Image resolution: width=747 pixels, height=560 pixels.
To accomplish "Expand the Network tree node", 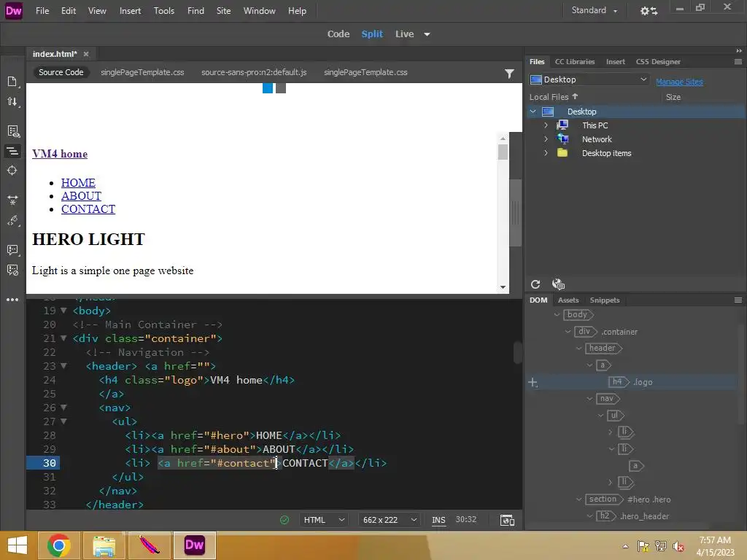I will click(546, 139).
